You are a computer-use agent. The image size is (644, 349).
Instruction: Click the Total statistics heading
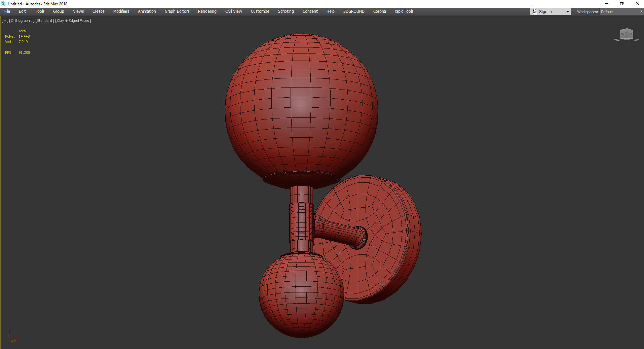coord(23,31)
